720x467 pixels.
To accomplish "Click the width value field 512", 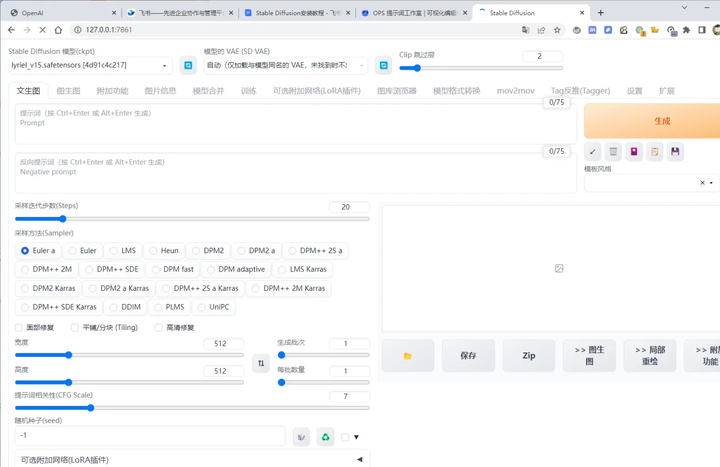I will point(224,343).
